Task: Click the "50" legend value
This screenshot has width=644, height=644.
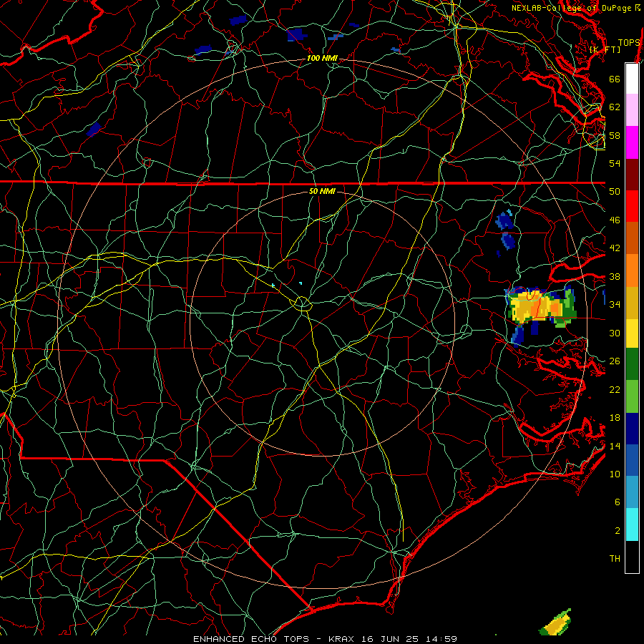Action: click(x=615, y=191)
